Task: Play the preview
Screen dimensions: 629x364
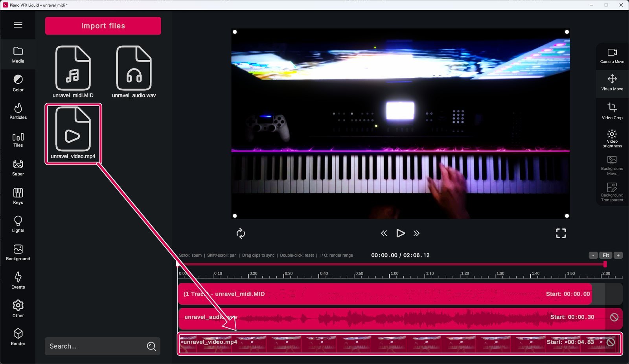Action: tap(400, 233)
